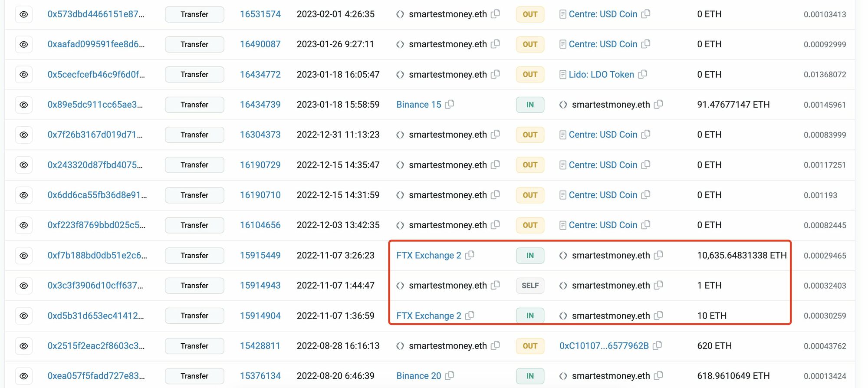Open block number 16434772
Image resolution: width=868 pixels, height=388 pixels.
260,75
